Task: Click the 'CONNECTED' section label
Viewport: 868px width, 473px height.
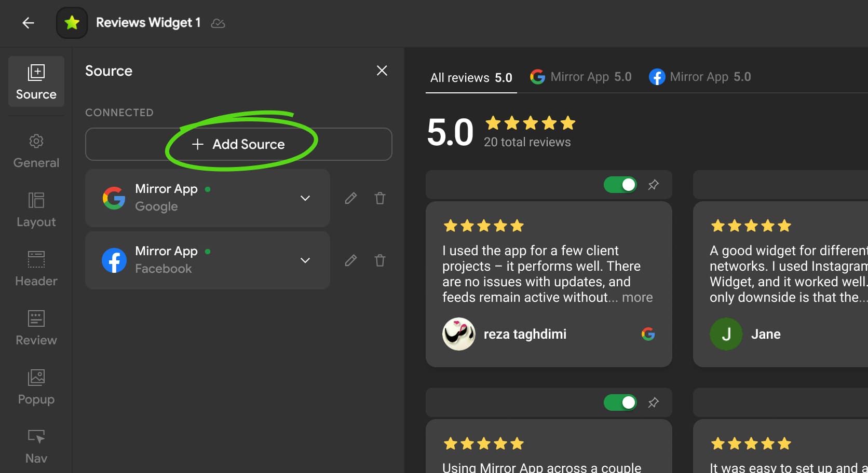Action: coord(119,113)
